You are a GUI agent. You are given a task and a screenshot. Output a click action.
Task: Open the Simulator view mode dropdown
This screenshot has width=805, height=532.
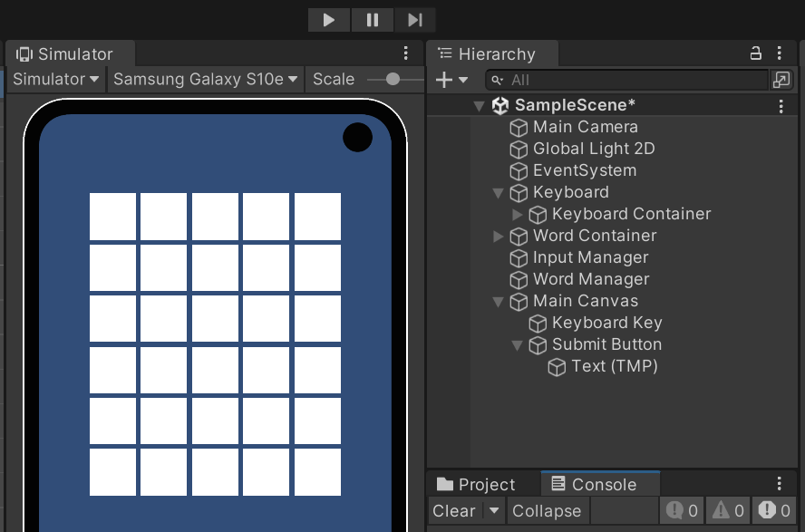point(55,79)
